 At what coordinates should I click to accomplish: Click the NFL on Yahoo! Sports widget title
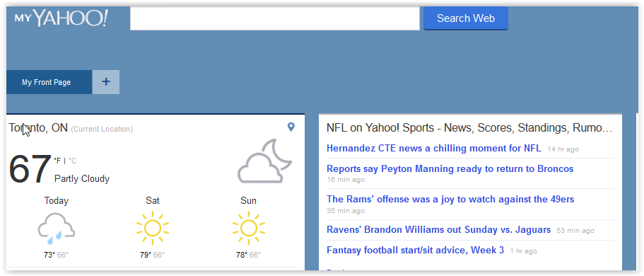[x=469, y=128]
